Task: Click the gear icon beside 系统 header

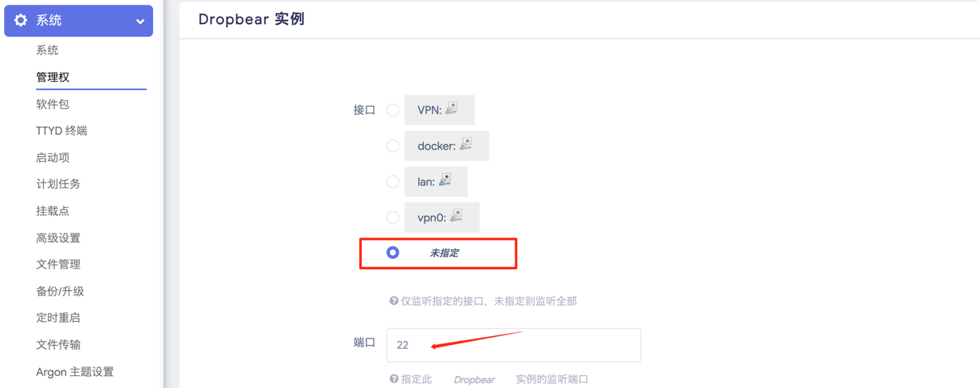Action: point(21,21)
